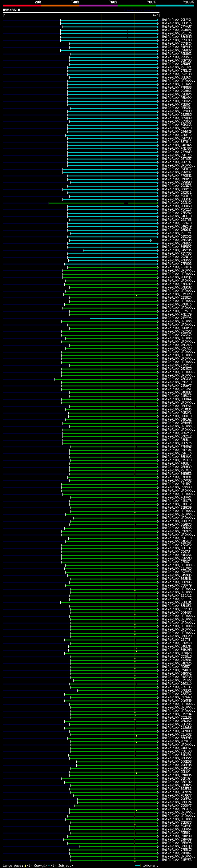Select the UniRef100_Q9SRZ6 label

point(177,57)
